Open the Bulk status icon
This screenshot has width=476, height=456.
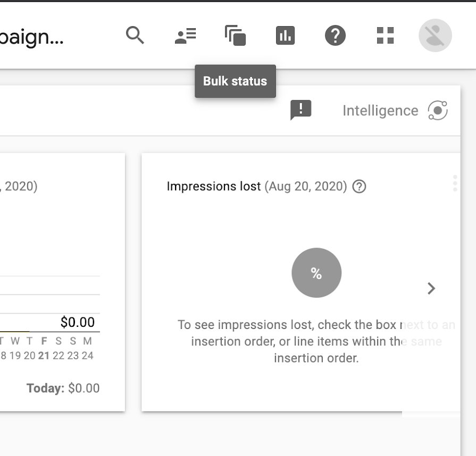point(235,36)
